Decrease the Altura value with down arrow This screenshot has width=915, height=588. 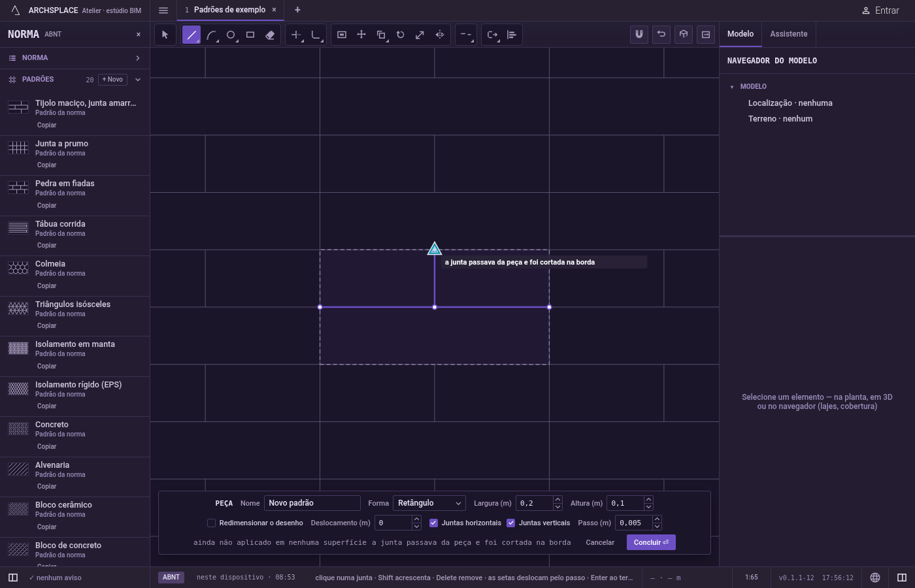[x=648, y=507]
